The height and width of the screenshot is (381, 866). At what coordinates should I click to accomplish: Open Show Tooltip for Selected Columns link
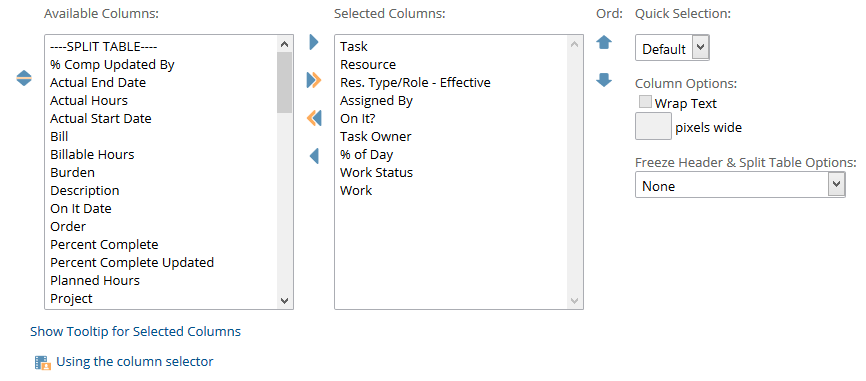135,332
